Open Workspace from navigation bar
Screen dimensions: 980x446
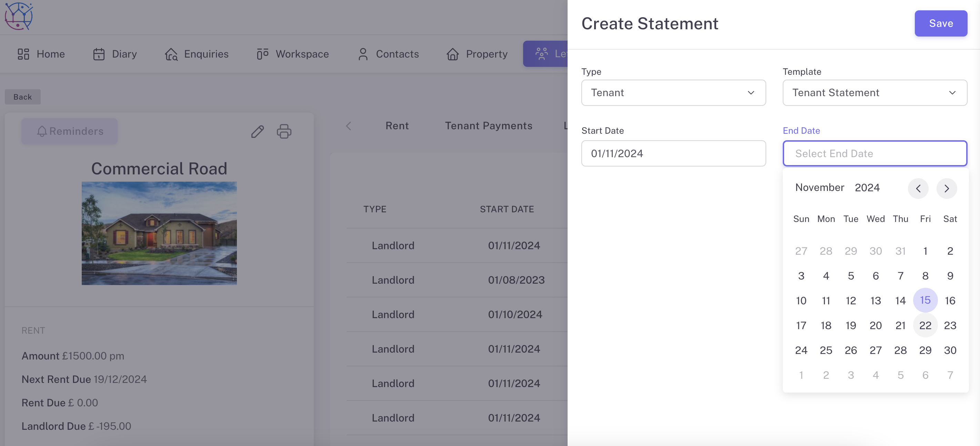292,54
